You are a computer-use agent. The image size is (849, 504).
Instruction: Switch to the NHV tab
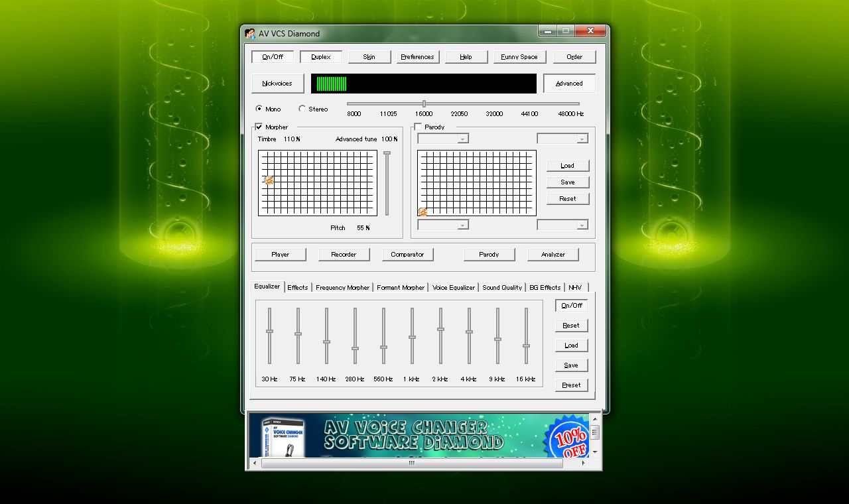click(575, 288)
